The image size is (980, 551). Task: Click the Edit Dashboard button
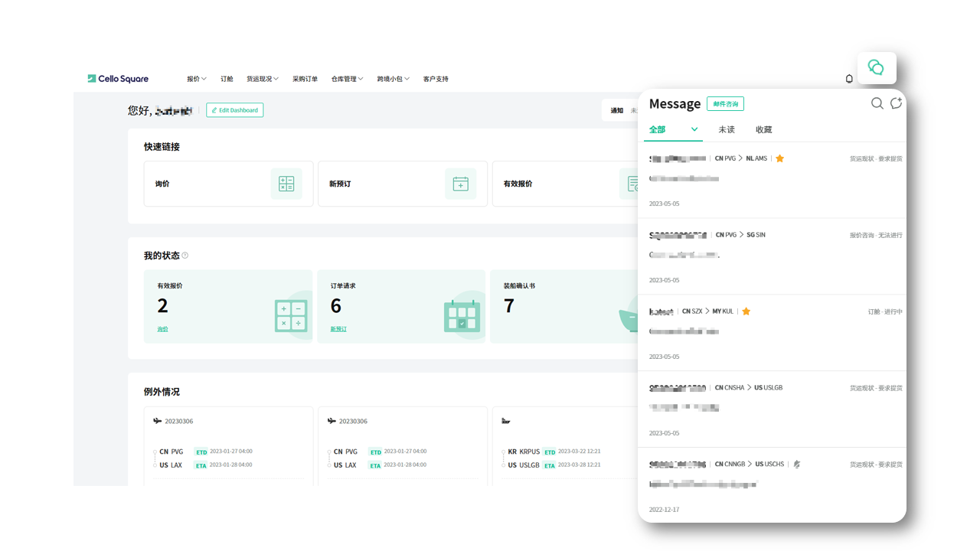coord(235,110)
